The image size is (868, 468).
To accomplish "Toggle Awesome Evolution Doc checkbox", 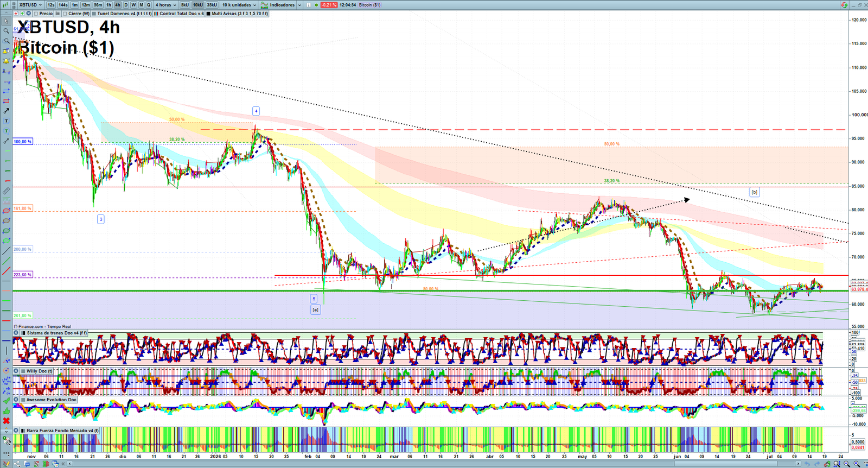I will (x=23, y=400).
